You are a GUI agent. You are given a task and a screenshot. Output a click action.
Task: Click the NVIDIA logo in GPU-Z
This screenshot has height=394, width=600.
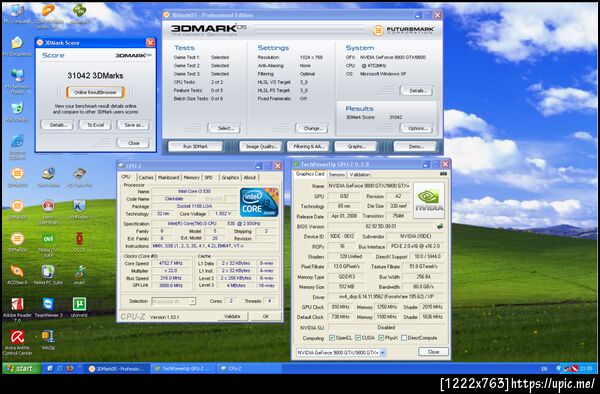click(x=429, y=200)
